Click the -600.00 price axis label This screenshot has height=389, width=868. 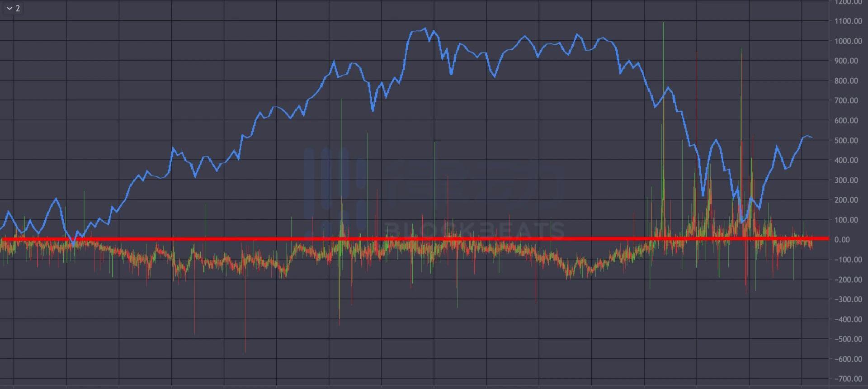click(848, 359)
